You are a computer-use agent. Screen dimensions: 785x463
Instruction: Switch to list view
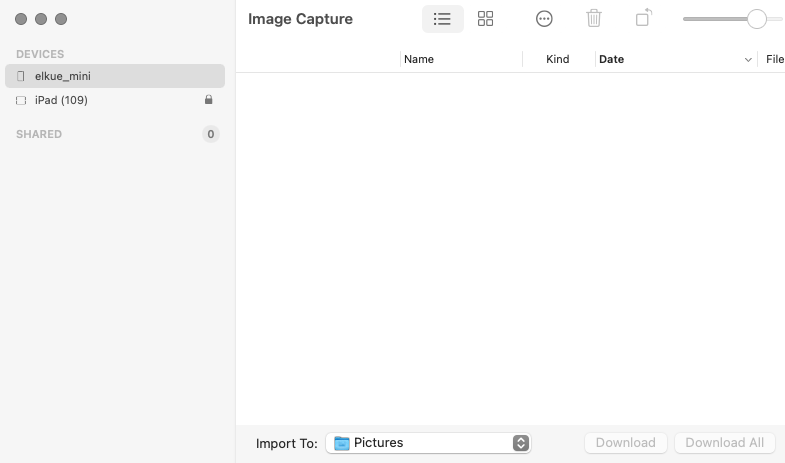coord(442,19)
